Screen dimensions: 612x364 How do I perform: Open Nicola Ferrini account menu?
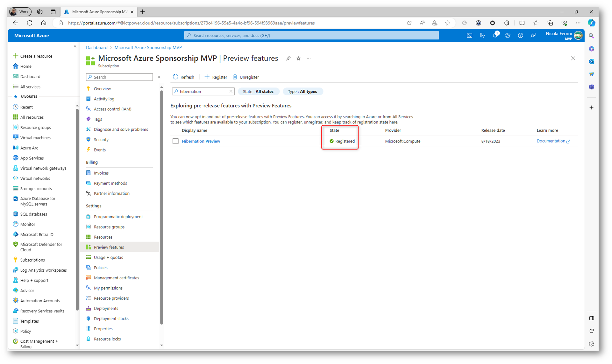tap(564, 35)
